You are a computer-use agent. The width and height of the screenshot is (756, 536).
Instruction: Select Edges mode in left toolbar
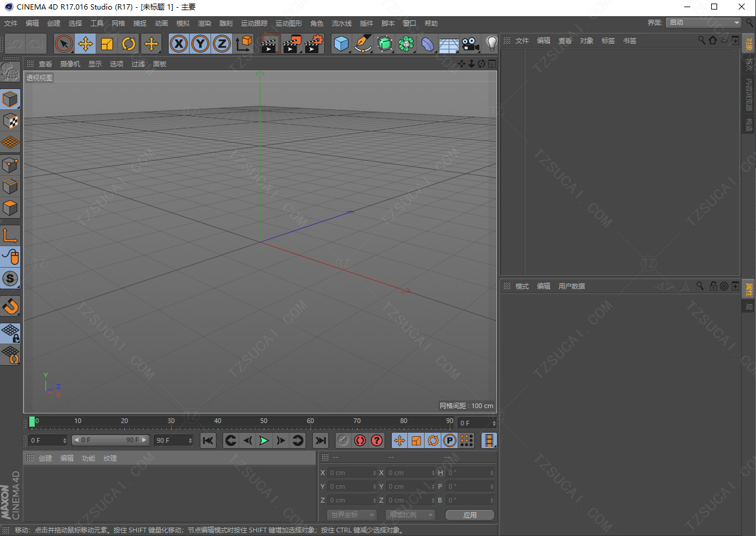click(x=10, y=186)
